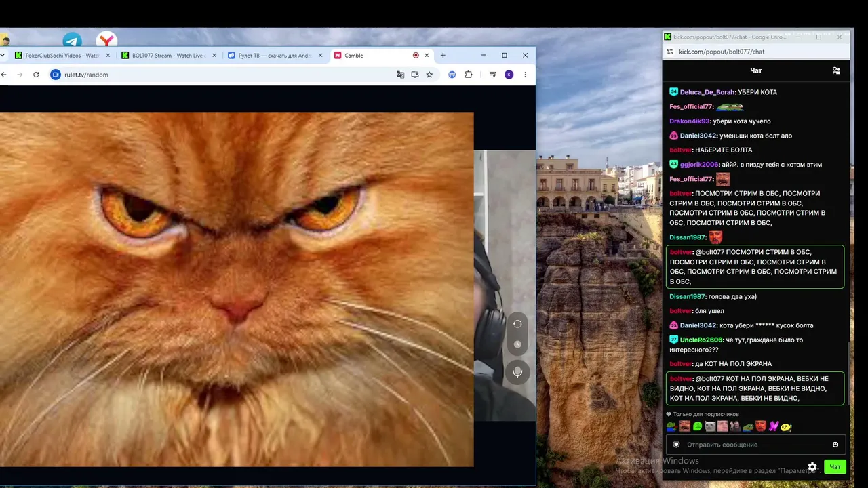Close the Рулет ТВ tab
Screen dimensions: 868x488
321,56
